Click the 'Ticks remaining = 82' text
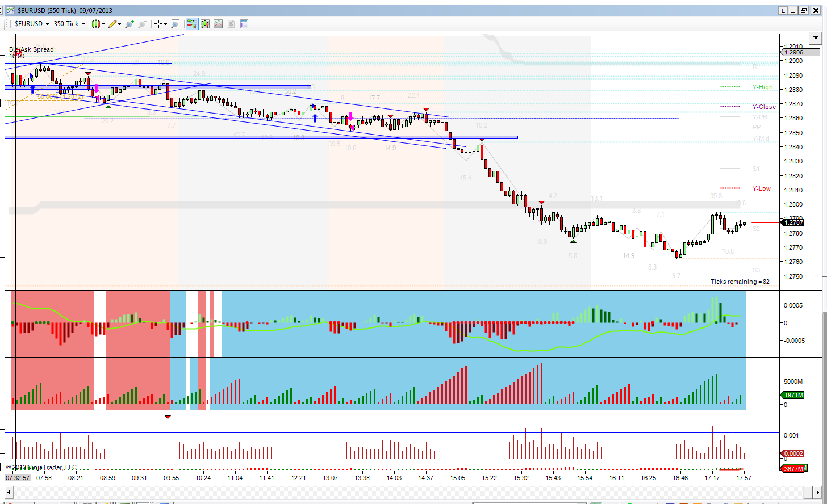This screenshot has width=827, height=504. [740, 282]
